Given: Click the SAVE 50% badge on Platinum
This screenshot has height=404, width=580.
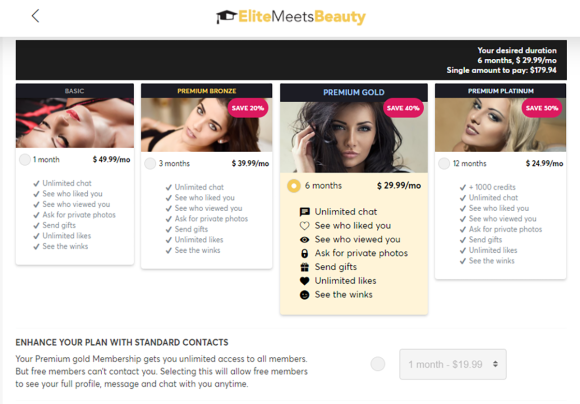Looking at the screenshot, I should tap(542, 108).
